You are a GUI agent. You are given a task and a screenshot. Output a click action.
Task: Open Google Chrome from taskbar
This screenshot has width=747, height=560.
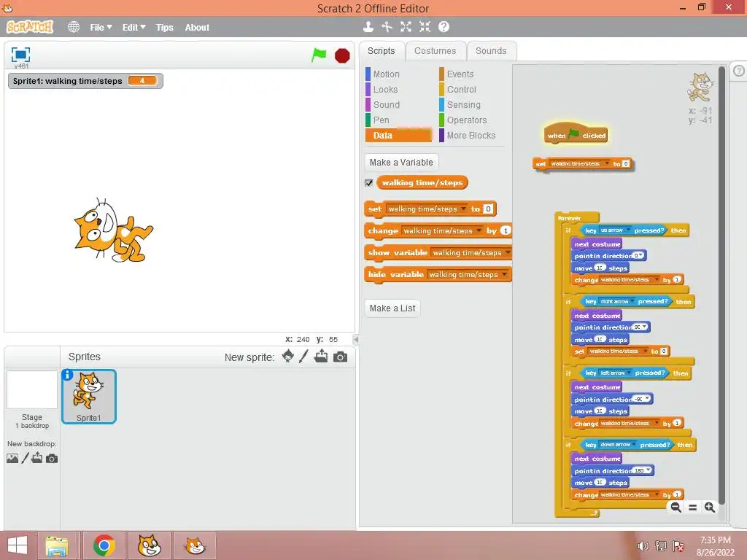pyautogui.click(x=104, y=545)
